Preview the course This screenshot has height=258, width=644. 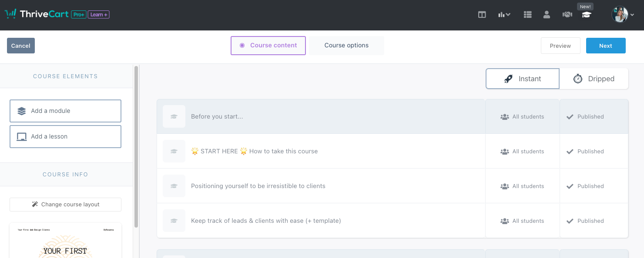[560, 46]
